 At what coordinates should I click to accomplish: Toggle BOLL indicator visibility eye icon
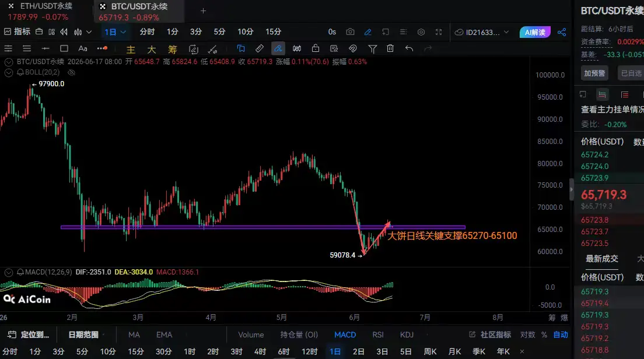click(x=72, y=73)
